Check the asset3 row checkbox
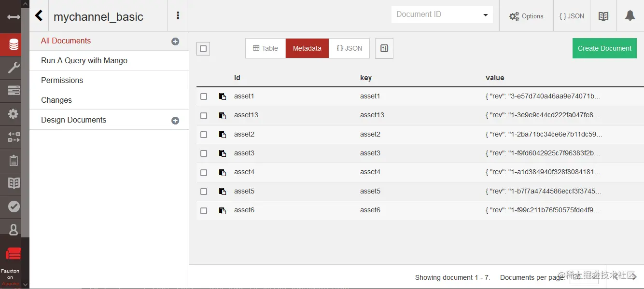The image size is (644, 289). (204, 153)
